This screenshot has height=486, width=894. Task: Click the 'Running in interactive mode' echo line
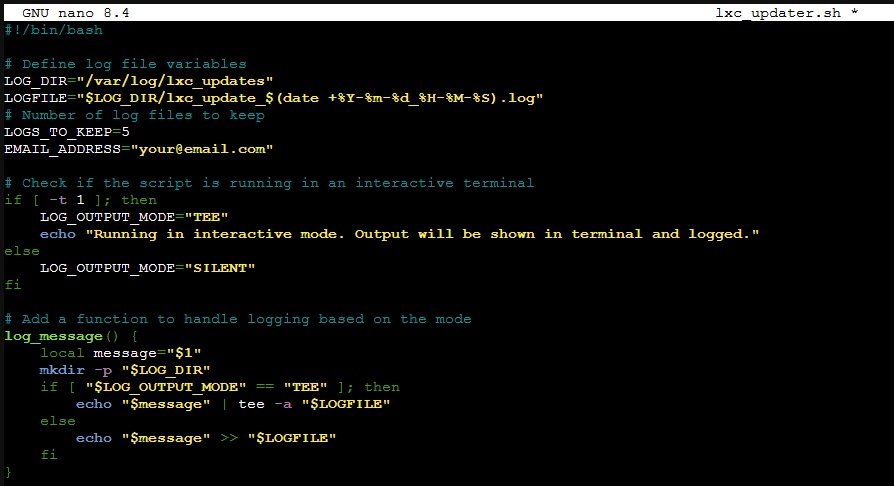tap(400, 234)
